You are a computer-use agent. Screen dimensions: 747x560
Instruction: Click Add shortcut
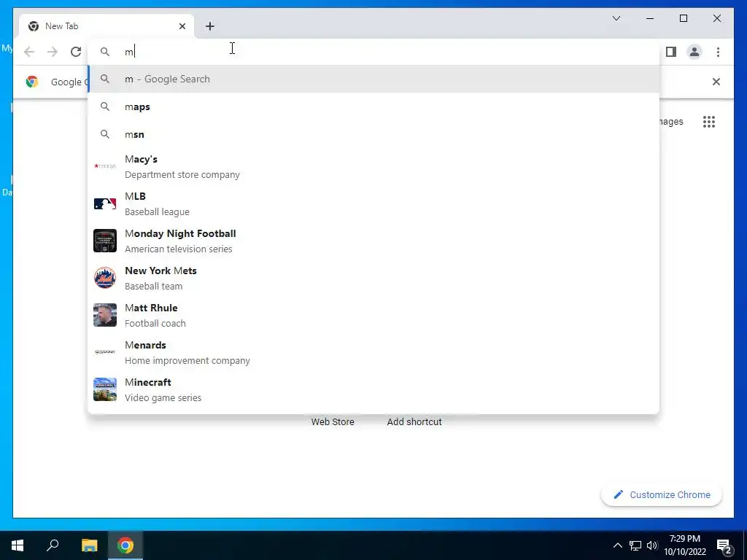414,422
